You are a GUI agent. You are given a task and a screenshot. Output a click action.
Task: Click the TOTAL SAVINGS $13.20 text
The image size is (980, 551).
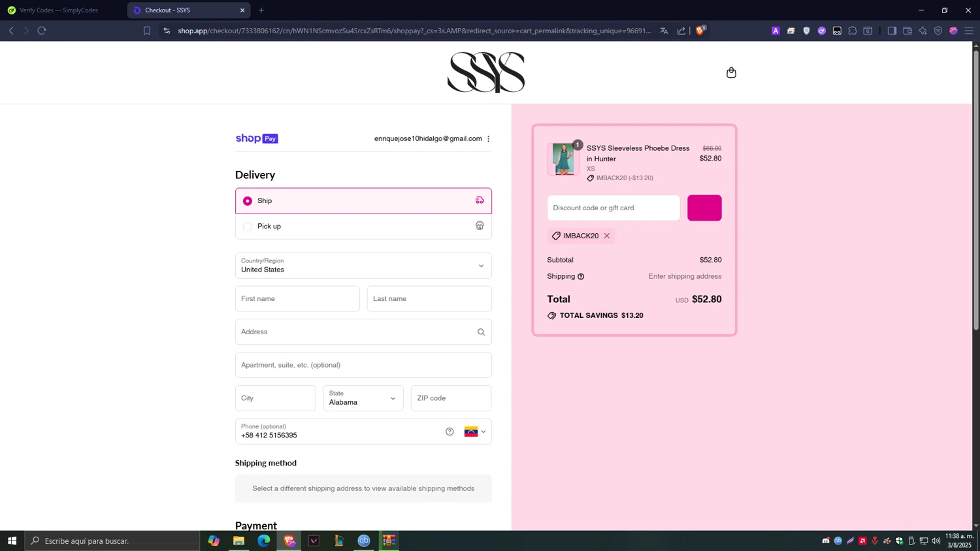[x=601, y=315]
